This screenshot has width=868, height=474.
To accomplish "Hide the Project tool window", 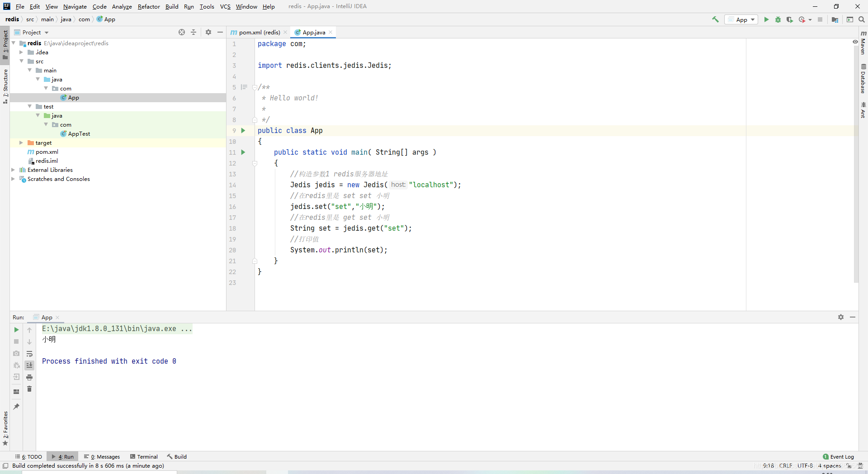I will coord(220,32).
